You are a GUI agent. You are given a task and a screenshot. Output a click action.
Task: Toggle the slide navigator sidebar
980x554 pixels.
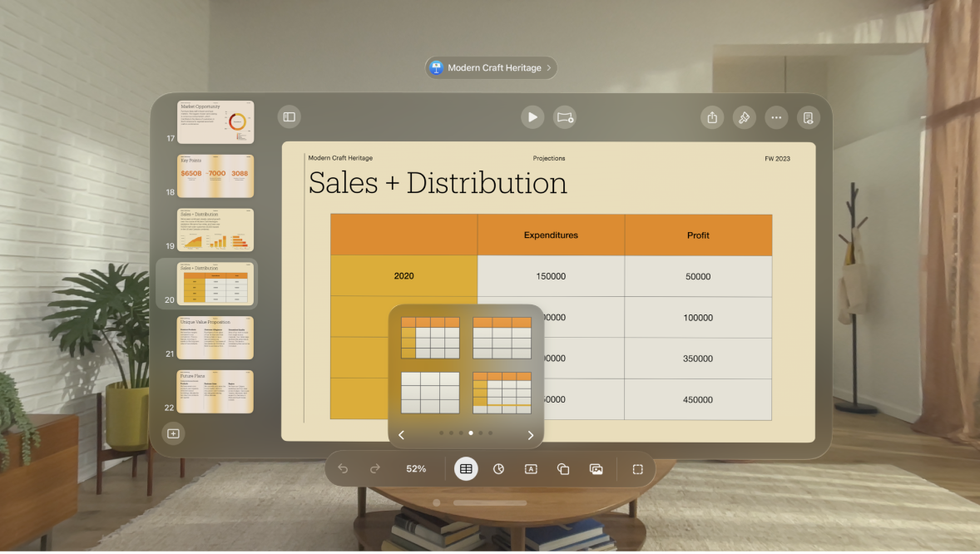point(290,117)
